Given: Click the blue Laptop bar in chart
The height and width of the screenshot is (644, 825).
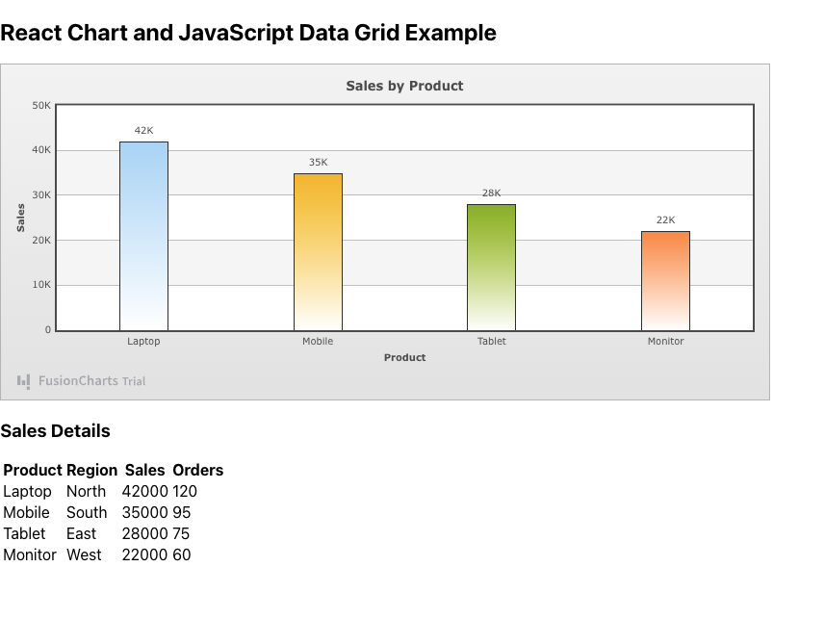Looking at the screenshot, I should click(143, 236).
